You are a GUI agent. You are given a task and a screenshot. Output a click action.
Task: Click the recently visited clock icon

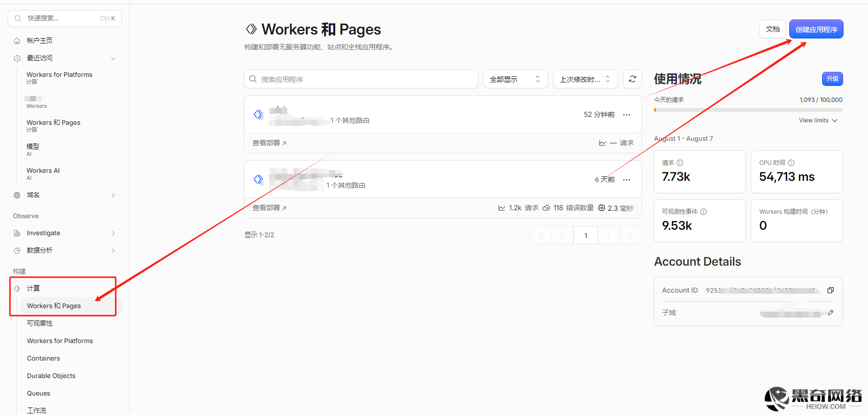coord(17,58)
